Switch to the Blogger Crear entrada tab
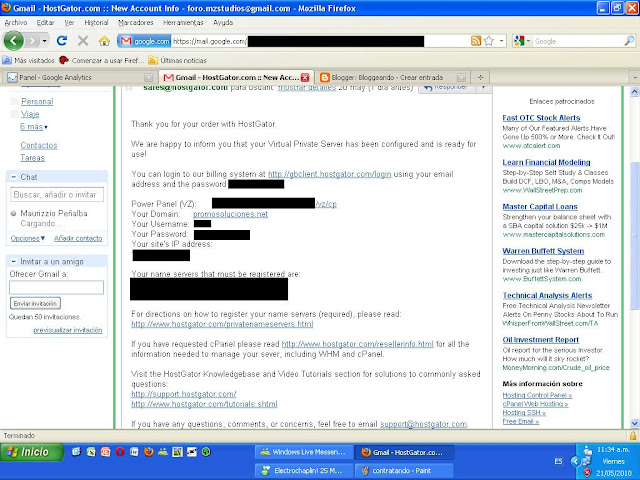Image resolution: width=640 pixels, height=480 pixels. (x=392, y=77)
